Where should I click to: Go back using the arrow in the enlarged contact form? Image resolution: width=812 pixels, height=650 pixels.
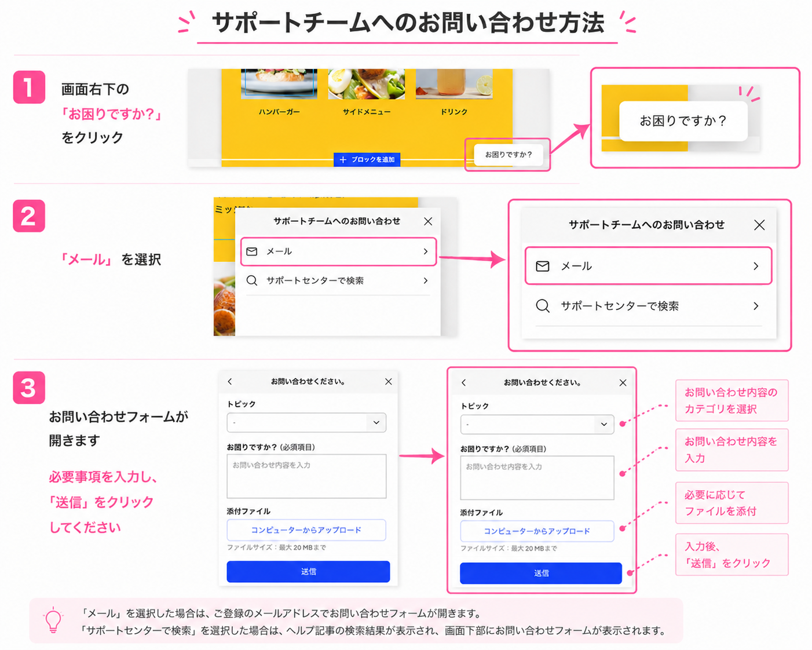[x=463, y=383]
